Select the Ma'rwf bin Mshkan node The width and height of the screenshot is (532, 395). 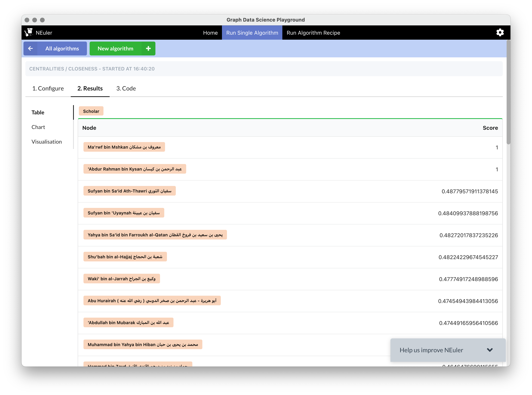124,147
